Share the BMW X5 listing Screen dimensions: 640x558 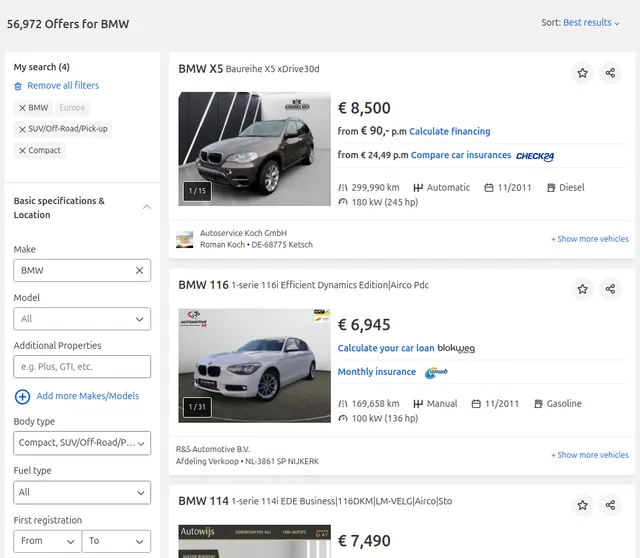point(610,73)
